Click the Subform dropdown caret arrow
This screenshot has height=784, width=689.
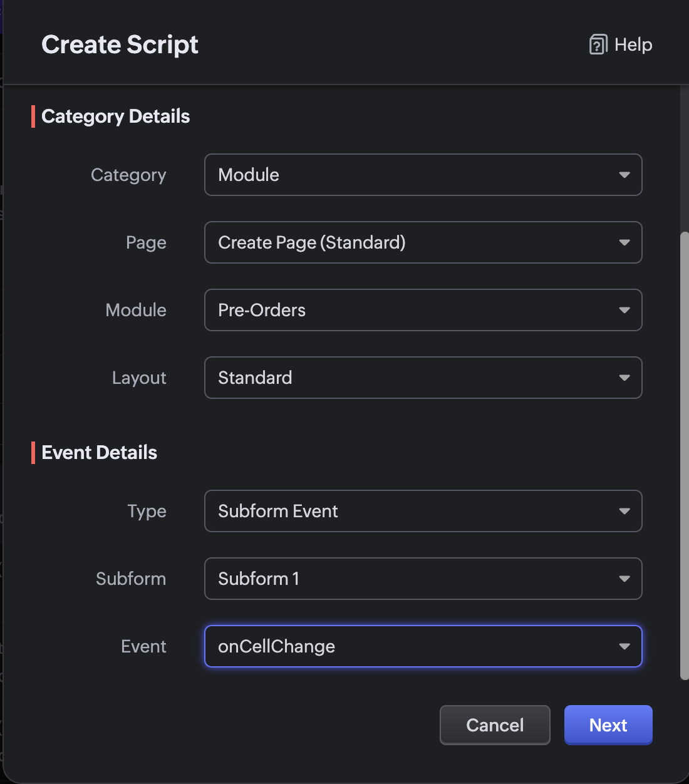624,579
